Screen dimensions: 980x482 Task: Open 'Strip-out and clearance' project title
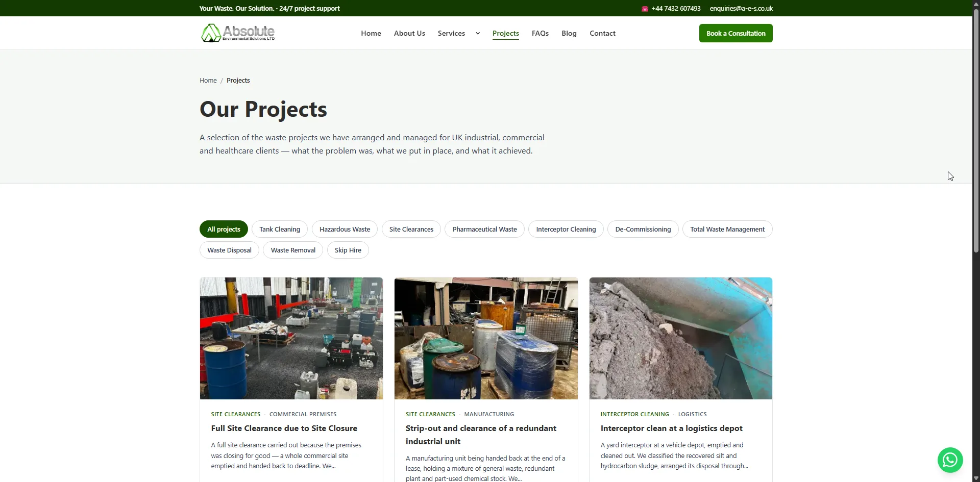pos(481,435)
